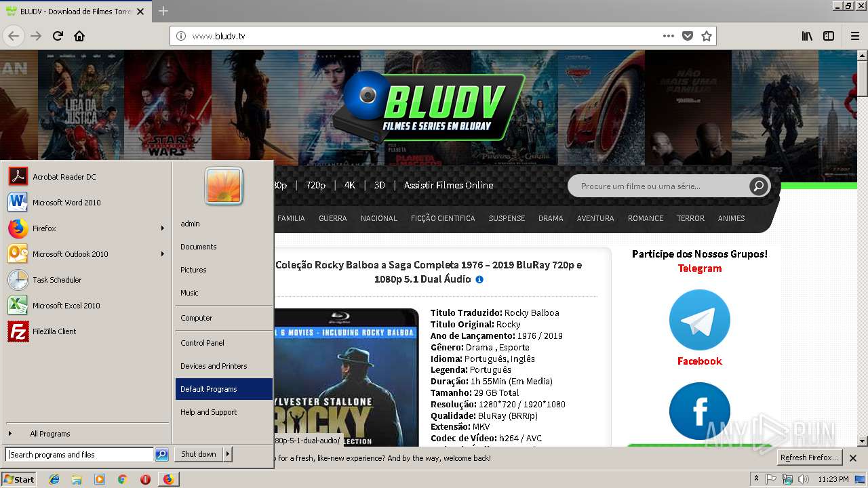Open TERROR genre category
Viewport: 868px width, 488px height.
coord(690,218)
